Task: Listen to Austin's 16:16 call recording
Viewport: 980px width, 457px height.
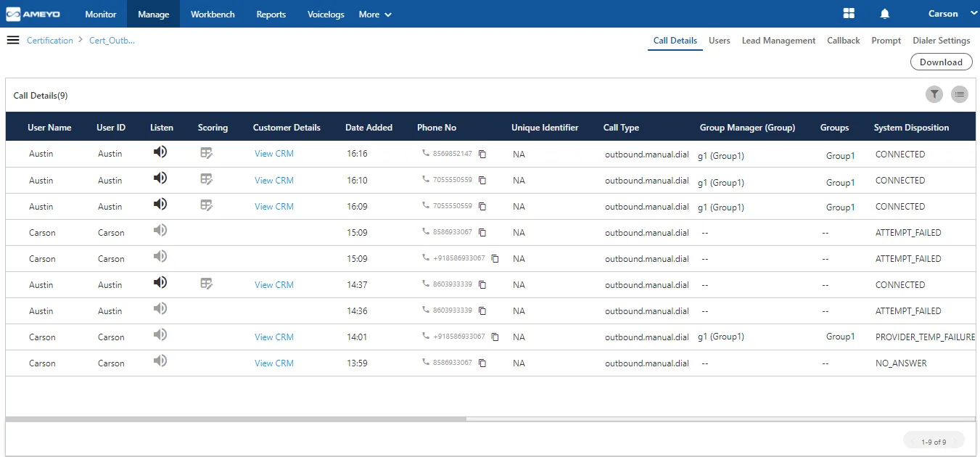Action: pyautogui.click(x=160, y=152)
